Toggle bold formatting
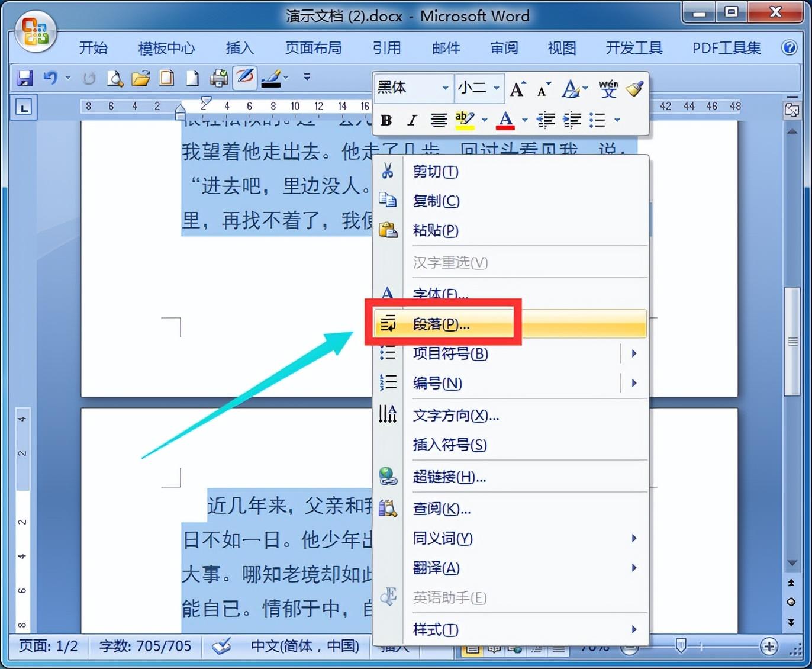This screenshot has height=669, width=812. (x=385, y=120)
